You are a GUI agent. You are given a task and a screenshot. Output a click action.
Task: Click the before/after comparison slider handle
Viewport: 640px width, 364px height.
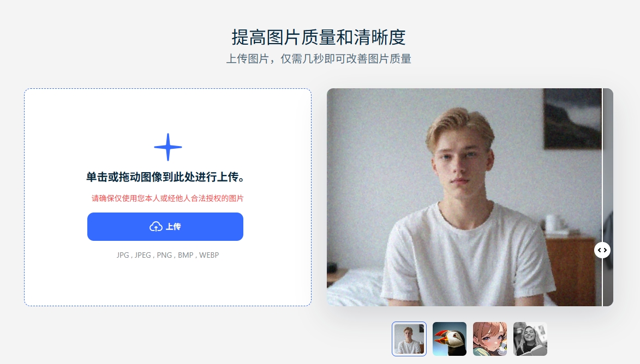[602, 250]
